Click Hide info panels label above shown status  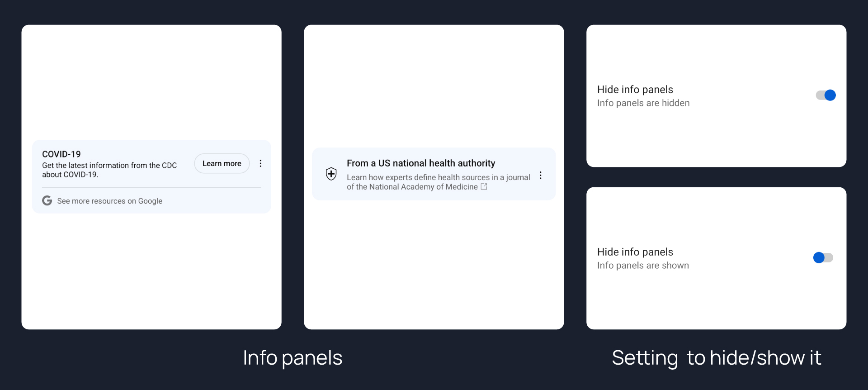tap(635, 252)
